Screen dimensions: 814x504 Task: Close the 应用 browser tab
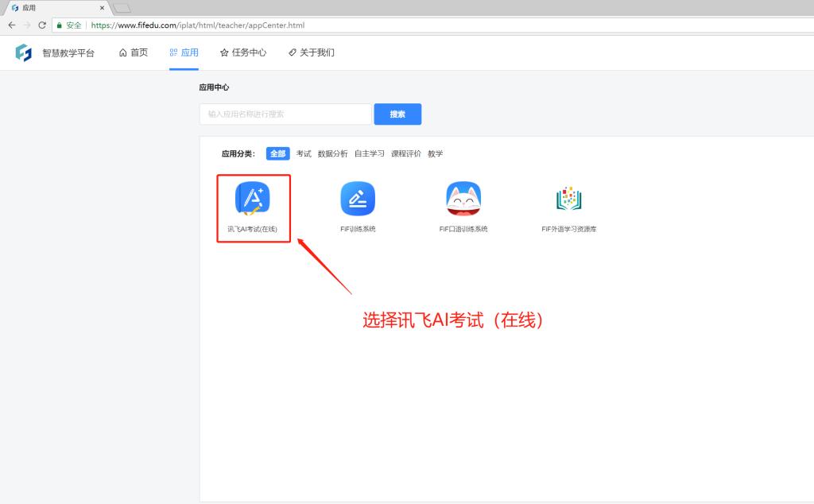click(102, 8)
